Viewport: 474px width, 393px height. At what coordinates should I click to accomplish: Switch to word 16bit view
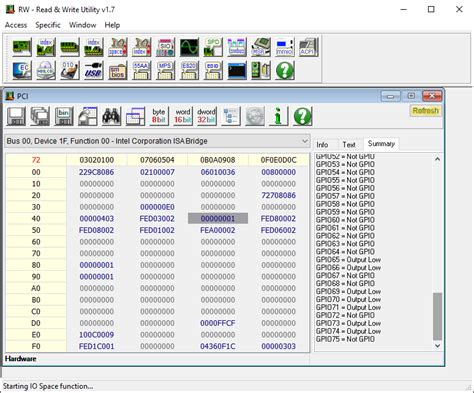(183, 116)
